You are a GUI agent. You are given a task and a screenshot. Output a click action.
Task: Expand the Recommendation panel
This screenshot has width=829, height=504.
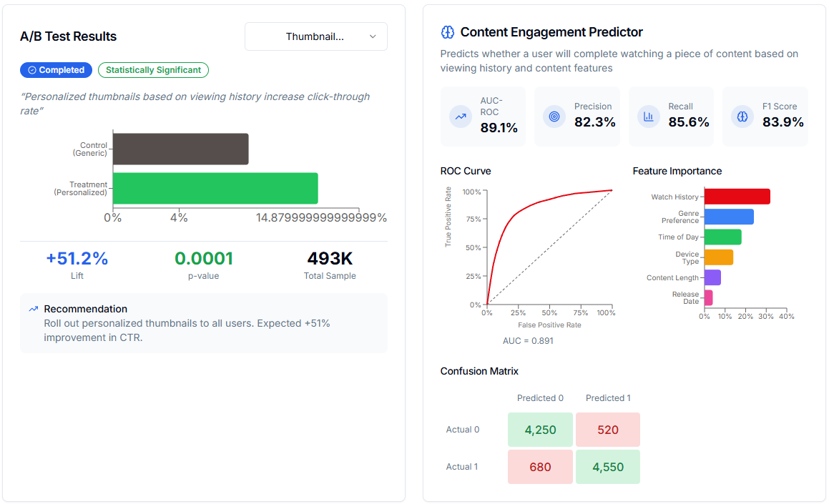tap(204, 322)
